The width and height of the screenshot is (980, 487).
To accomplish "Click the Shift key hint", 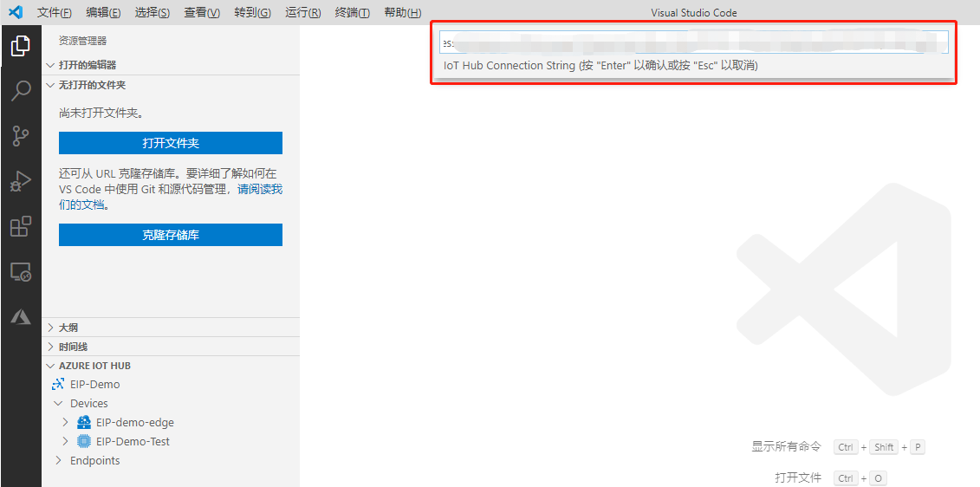I will pyautogui.click(x=884, y=447).
